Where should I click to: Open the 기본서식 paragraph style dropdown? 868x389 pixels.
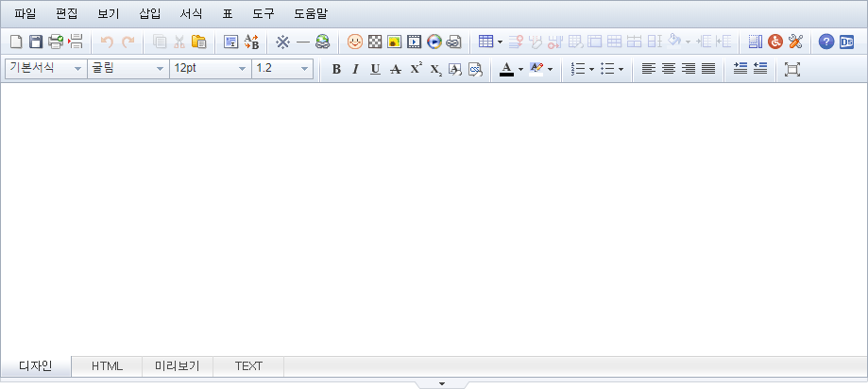[44, 69]
